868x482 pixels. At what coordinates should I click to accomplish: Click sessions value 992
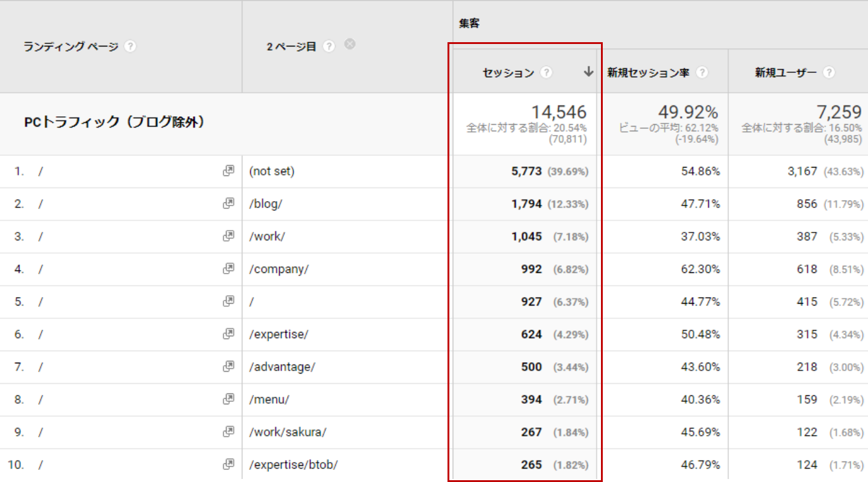[532, 269]
